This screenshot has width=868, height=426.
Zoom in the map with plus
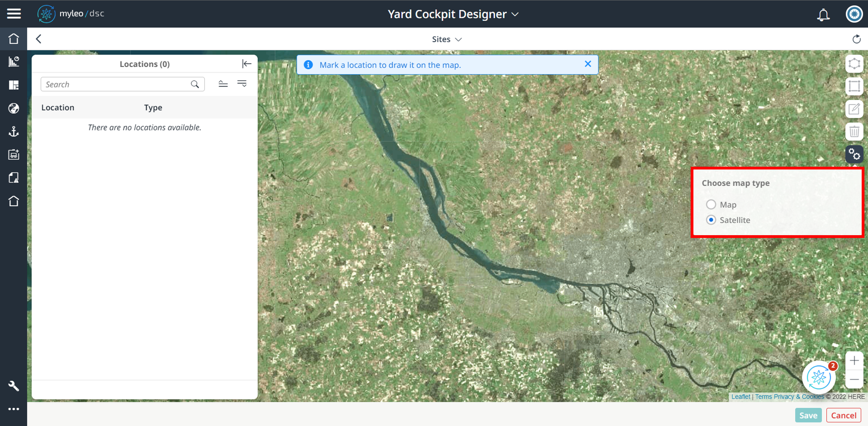(854, 361)
